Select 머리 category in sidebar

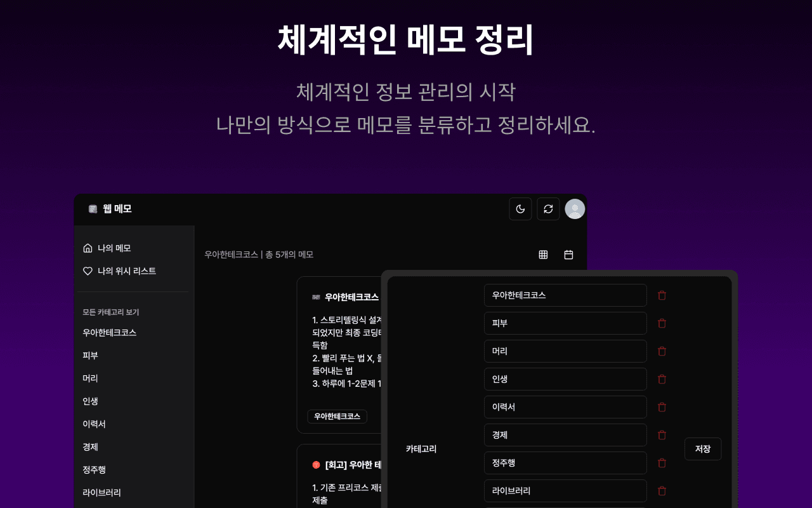click(x=90, y=378)
